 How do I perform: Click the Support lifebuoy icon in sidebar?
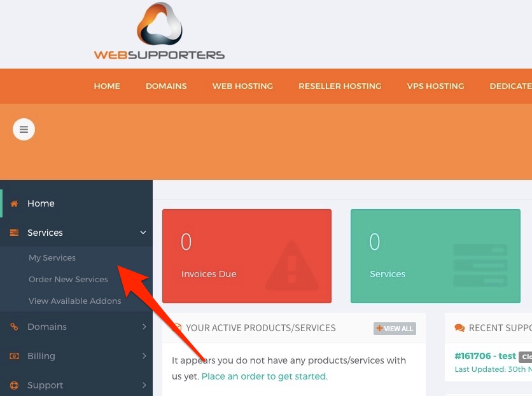coord(14,385)
